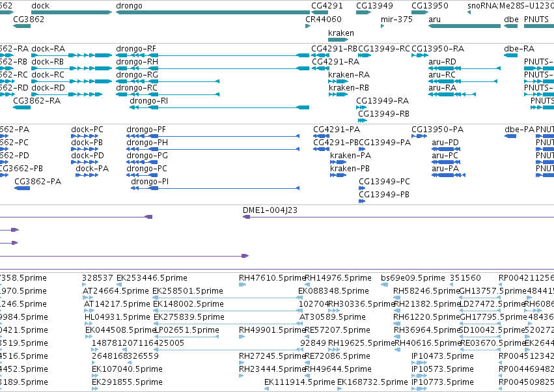This screenshot has width=554, height=392.
Task: Click the drongo gene bar
Action: tap(213, 12)
